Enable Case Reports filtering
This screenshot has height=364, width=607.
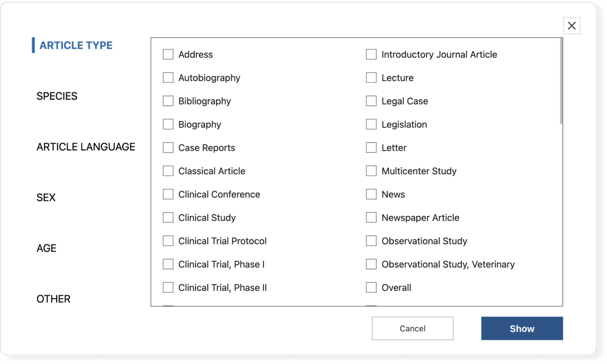pos(168,147)
